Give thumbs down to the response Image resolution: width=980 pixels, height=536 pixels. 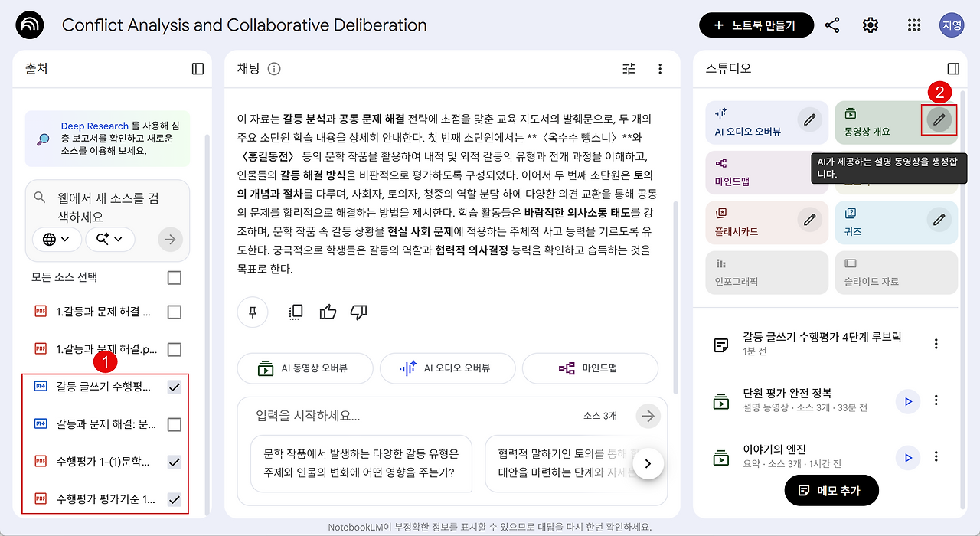coord(358,312)
